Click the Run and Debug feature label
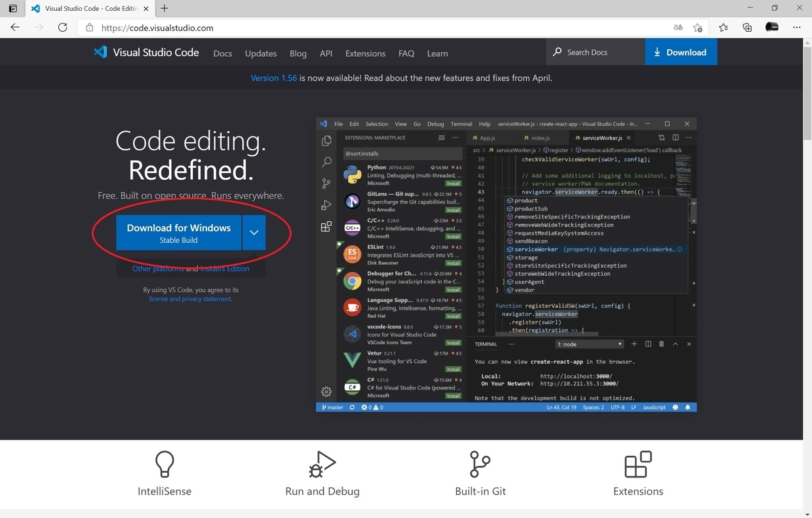This screenshot has height=518, width=812. click(322, 492)
